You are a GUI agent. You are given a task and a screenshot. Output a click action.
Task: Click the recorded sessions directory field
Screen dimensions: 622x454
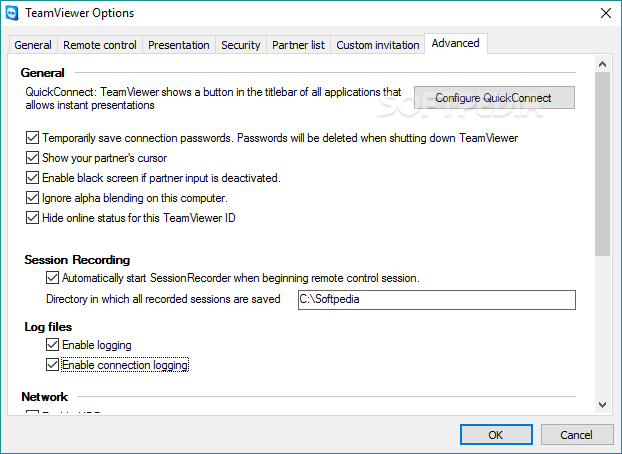(x=437, y=300)
